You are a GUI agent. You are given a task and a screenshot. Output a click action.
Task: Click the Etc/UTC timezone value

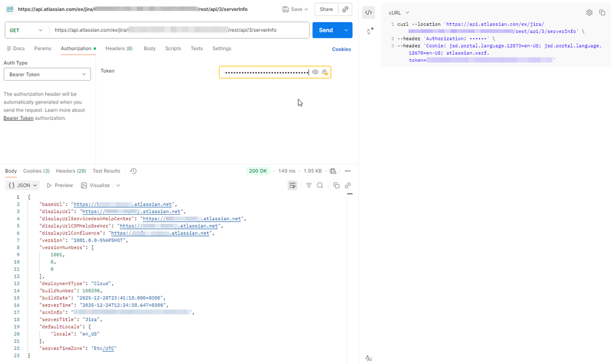click(x=104, y=349)
